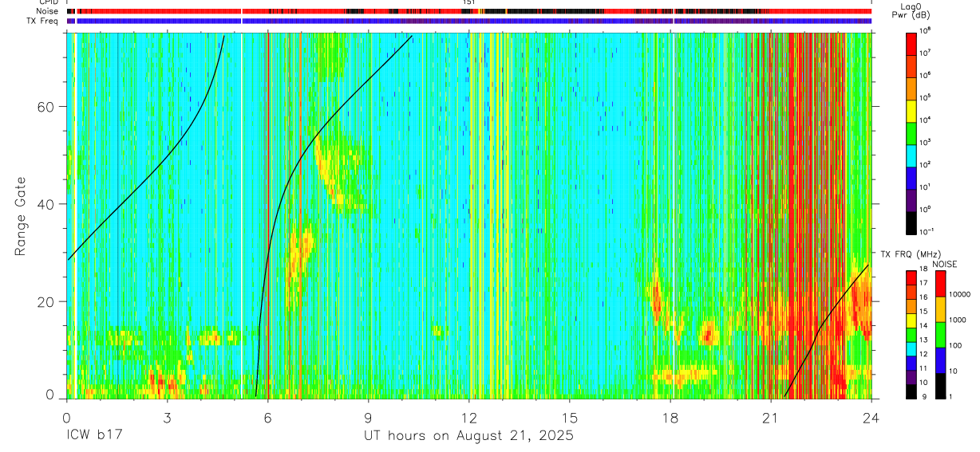Image resolution: width=980 pixels, height=452 pixels.
Task: Click the '151' CPID value above the plot
Action: 468,2
